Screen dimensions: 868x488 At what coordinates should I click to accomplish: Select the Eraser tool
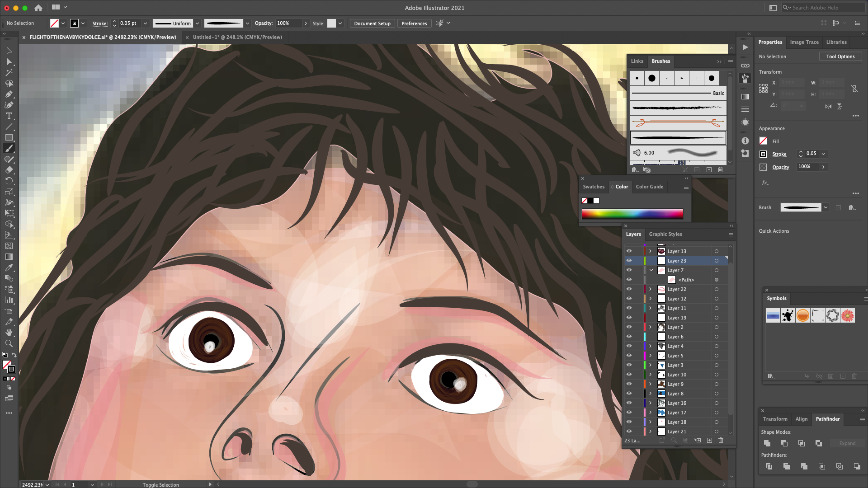click(9, 170)
